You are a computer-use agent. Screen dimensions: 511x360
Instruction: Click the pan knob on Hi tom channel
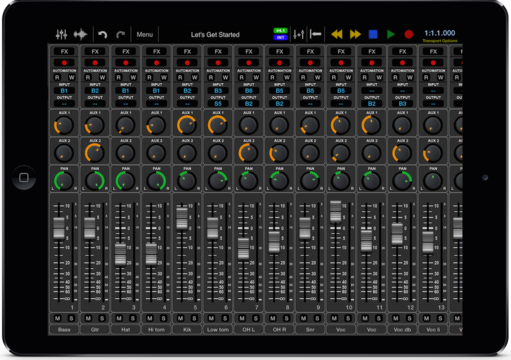coord(156,181)
